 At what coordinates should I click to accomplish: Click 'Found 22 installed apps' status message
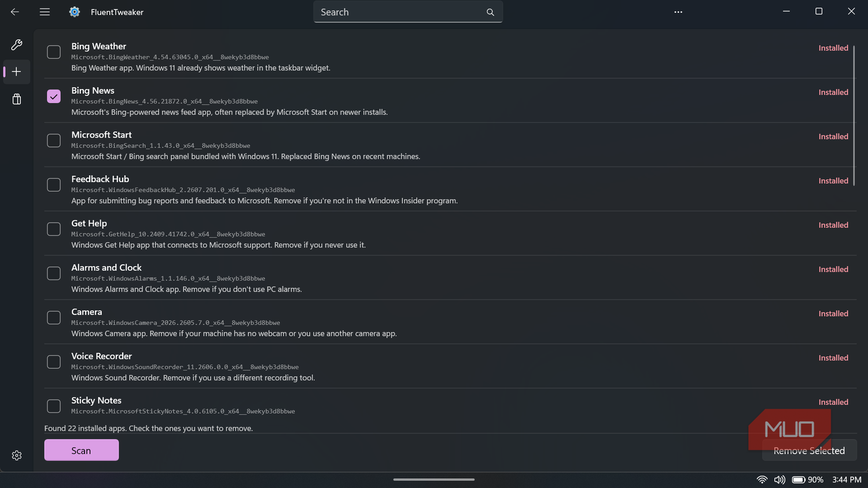point(148,428)
